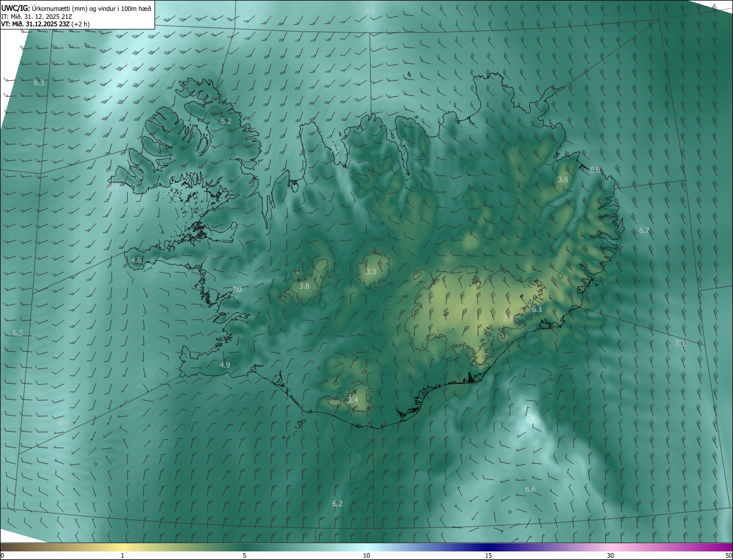The width and height of the screenshot is (733, 560).
Task: Click the 3.3 value on the glacier
Action: pyautogui.click(x=371, y=271)
